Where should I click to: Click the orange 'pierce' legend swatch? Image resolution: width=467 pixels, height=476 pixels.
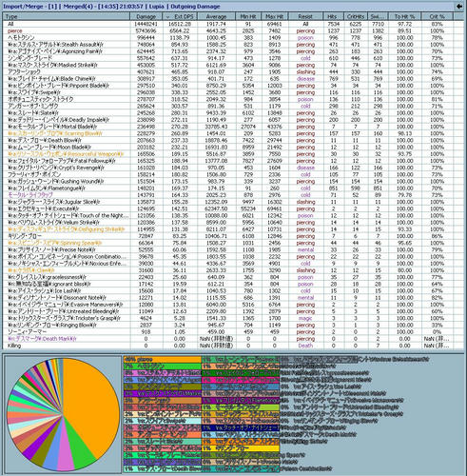click(x=162, y=360)
